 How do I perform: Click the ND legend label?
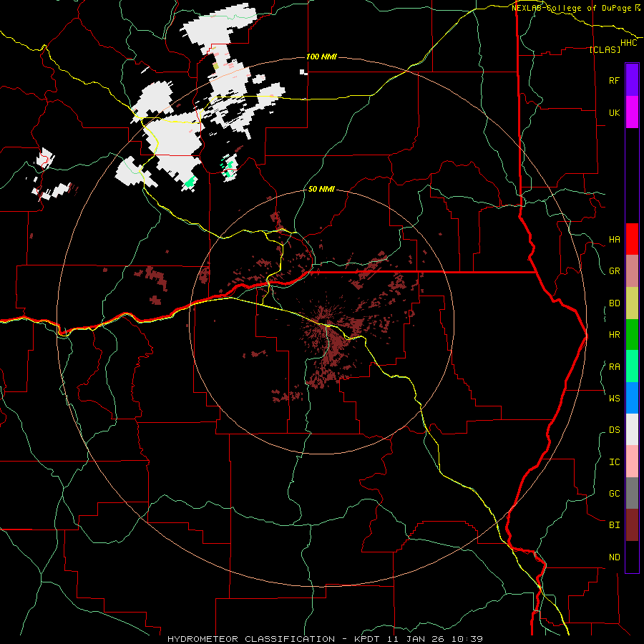point(614,557)
